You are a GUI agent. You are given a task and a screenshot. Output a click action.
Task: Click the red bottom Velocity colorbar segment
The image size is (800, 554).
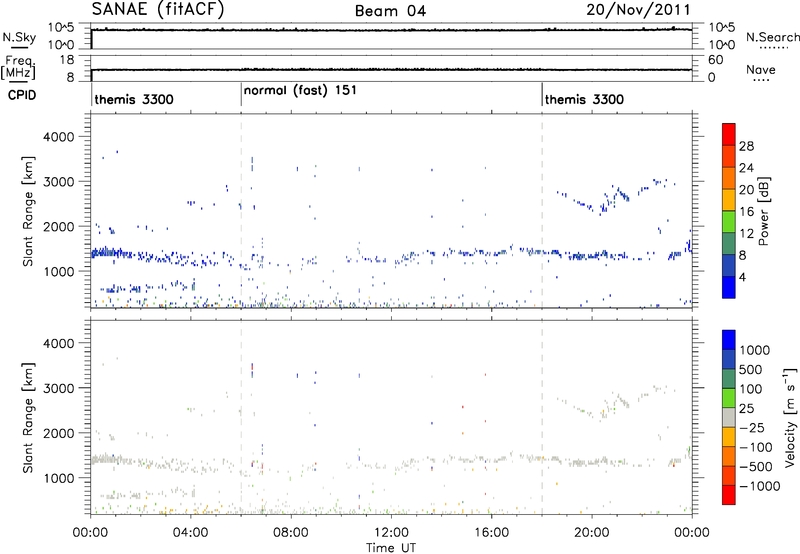tap(729, 495)
